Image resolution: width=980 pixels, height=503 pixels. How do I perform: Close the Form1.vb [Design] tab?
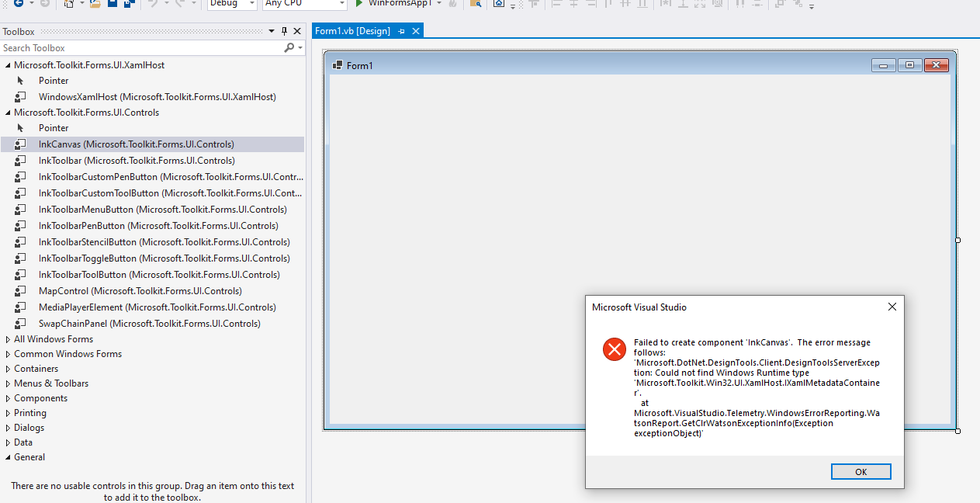(416, 31)
